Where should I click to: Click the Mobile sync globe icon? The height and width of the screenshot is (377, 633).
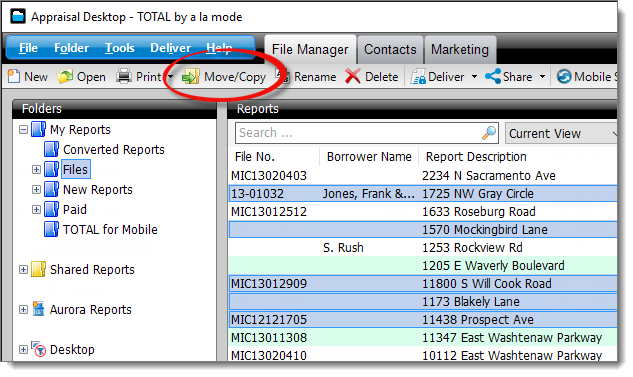564,76
